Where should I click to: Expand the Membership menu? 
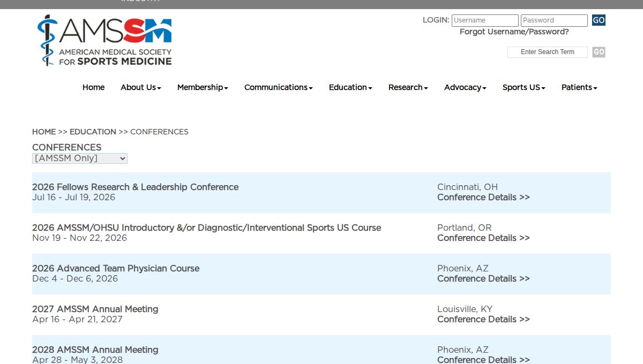[203, 87]
